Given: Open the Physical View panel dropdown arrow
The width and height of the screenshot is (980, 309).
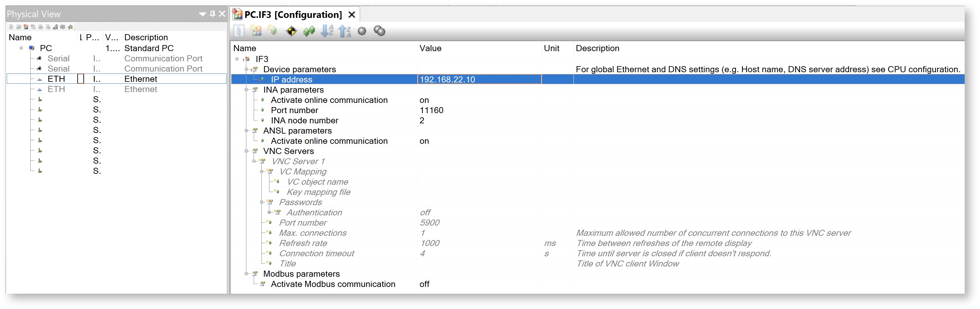Looking at the screenshot, I should pos(202,14).
